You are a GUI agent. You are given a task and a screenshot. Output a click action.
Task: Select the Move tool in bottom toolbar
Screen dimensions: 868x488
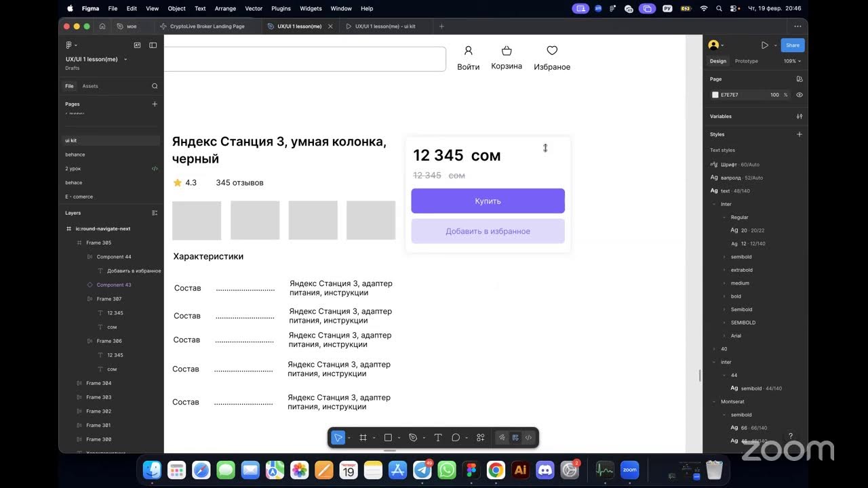pyautogui.click(x=338, y=438)
